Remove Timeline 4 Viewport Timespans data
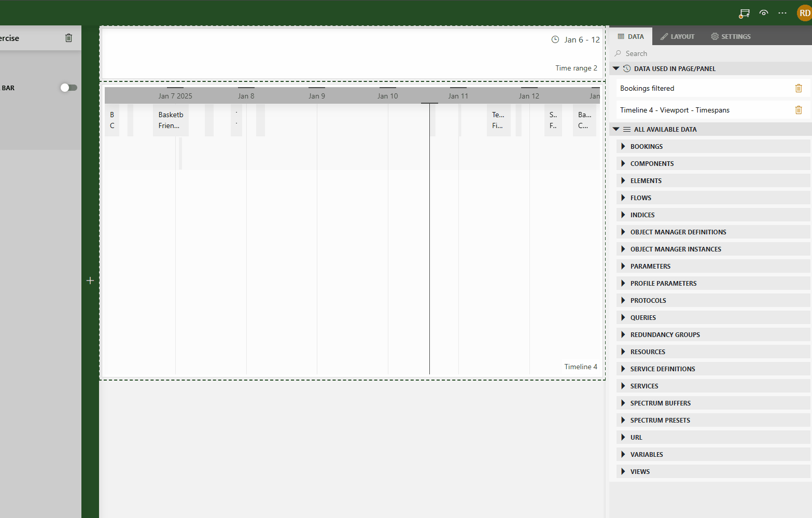This screenshot has height=518, width=812. pos(799,110)
